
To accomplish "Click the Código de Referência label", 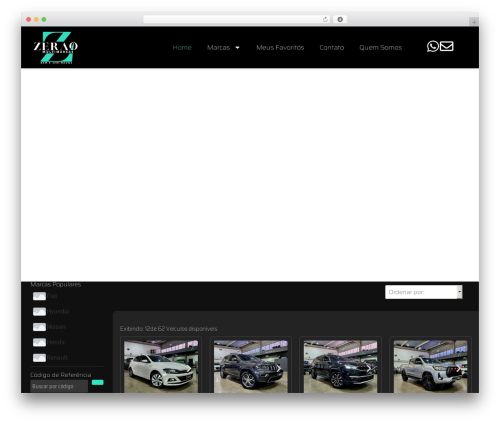I will (x=61, y=375).
